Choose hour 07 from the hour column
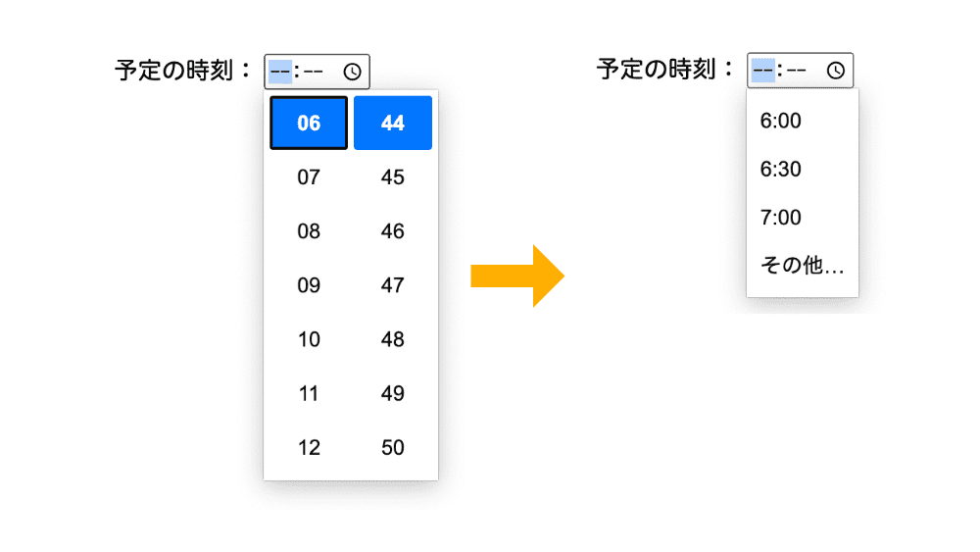Screen dimensions: 980x552 (x=309, y=176)
